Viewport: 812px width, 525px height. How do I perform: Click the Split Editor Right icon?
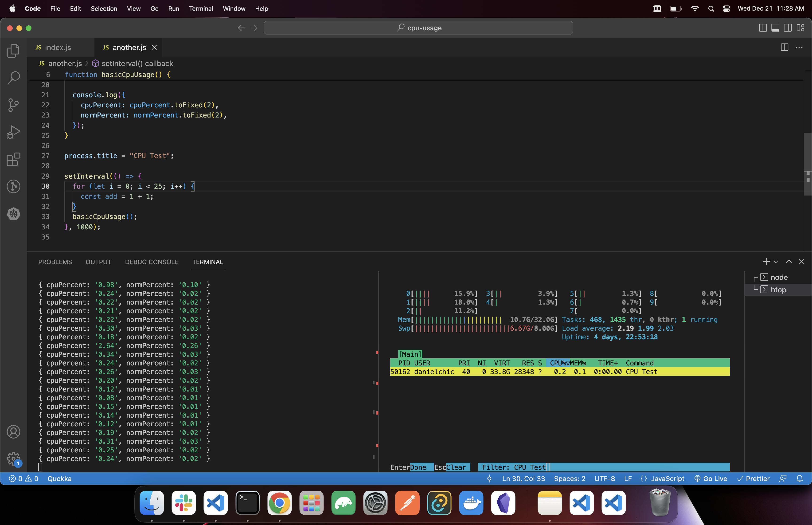click(785, 47)
